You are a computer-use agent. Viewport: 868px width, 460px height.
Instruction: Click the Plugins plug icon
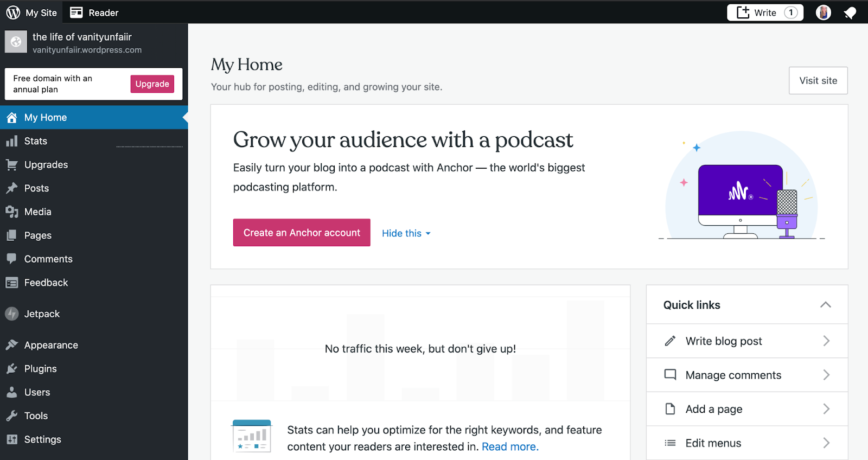pyautogui.click(x=12, y=369)
